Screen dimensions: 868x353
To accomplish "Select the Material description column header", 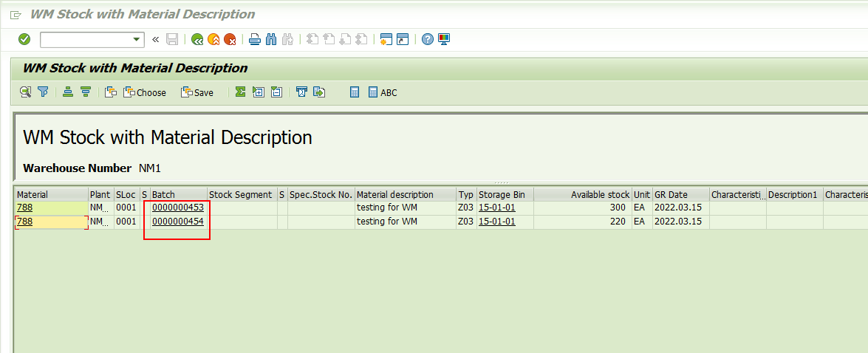I will click(406, 195).
